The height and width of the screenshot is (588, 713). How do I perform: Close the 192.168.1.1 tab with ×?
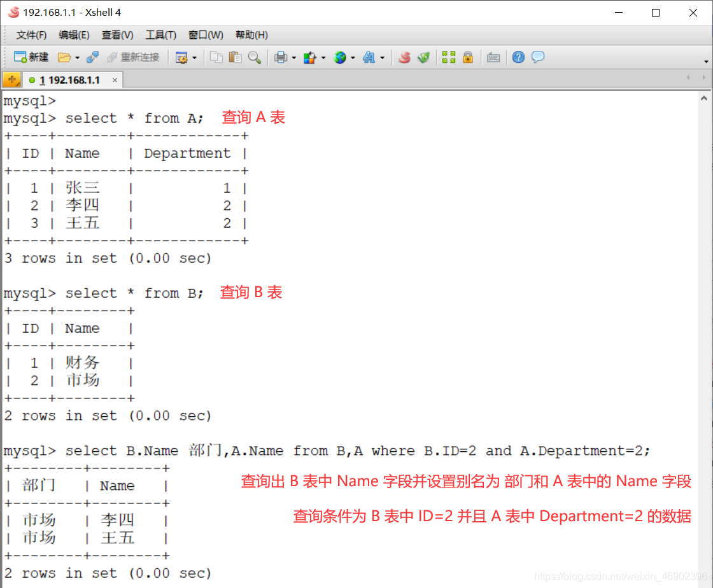coord(115,79)
